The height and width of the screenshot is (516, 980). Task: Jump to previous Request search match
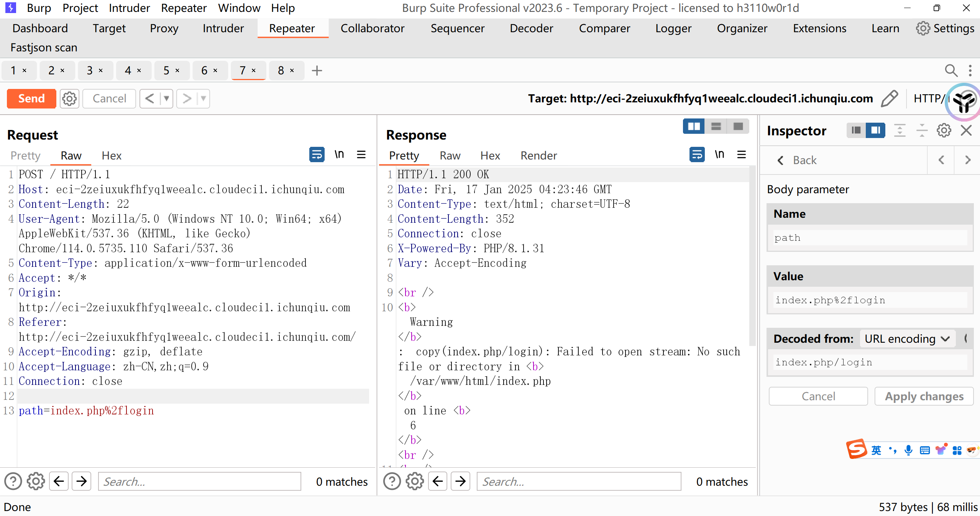tap(59, 481)
